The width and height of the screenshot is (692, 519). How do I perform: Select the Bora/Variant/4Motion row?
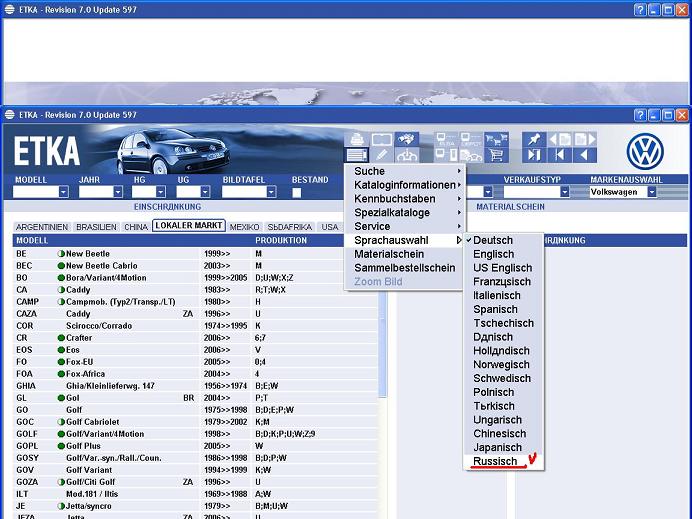point(196,278)
